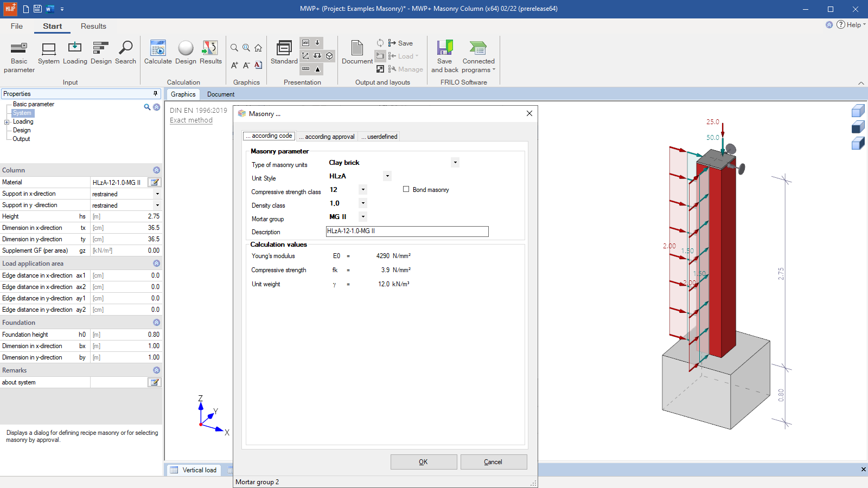The height and width of the screenshot is (488, 868).
Task: Open the Loading ribbon icon
Action: [75, 53]
